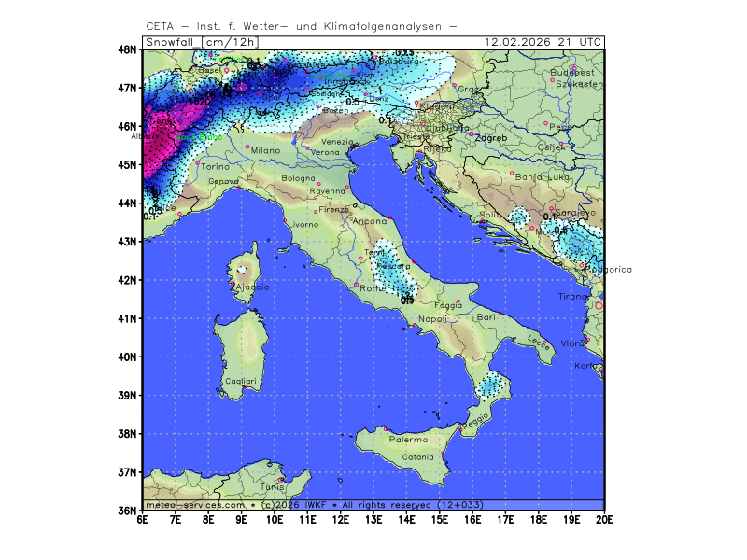747x560 pixels.
Task: Click the Milano city marker
Action: click(247, 147)
